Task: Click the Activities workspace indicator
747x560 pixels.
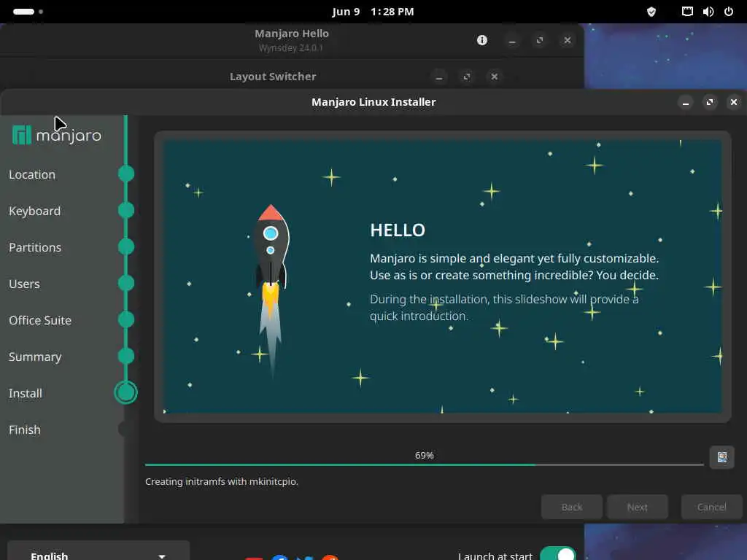Action: point(28,12)
